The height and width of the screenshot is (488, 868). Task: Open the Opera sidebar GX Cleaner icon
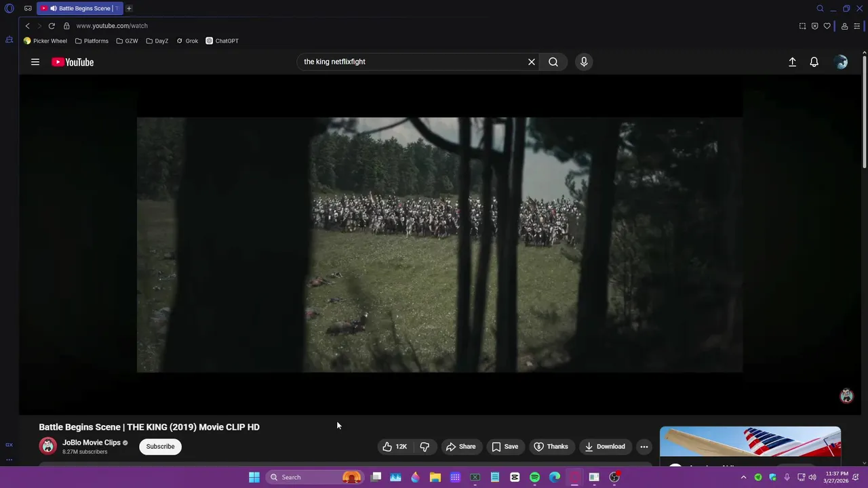pyautogui.click(x=9, y=40)
